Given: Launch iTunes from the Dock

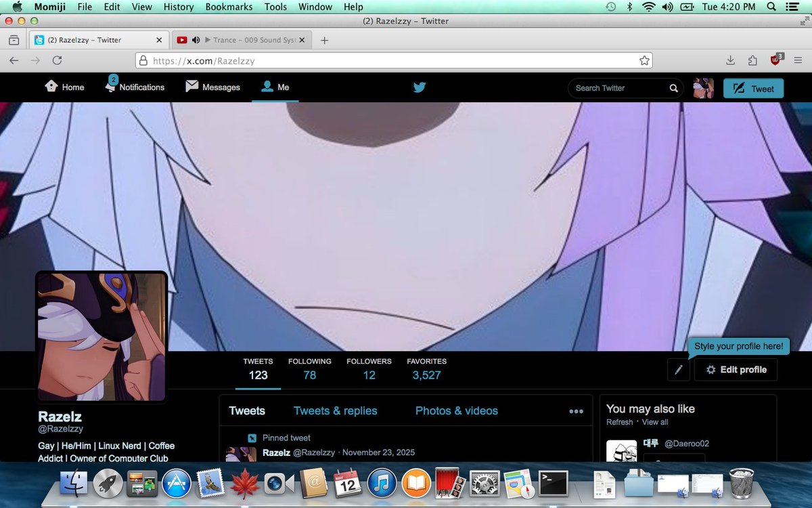Looking at the screenshot, I should tap(382, 484).
